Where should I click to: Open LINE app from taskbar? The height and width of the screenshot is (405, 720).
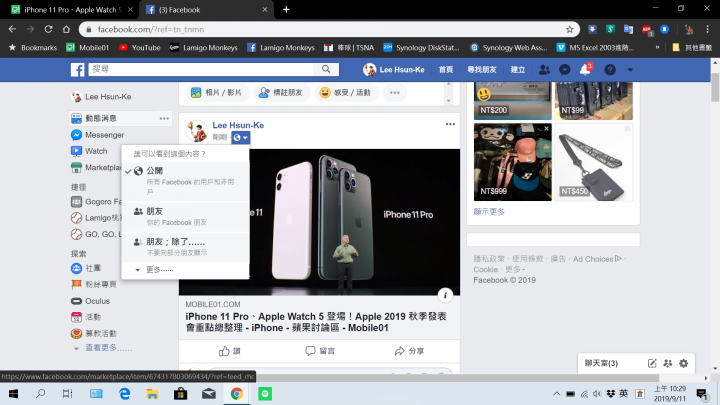(x=265, y=394)
